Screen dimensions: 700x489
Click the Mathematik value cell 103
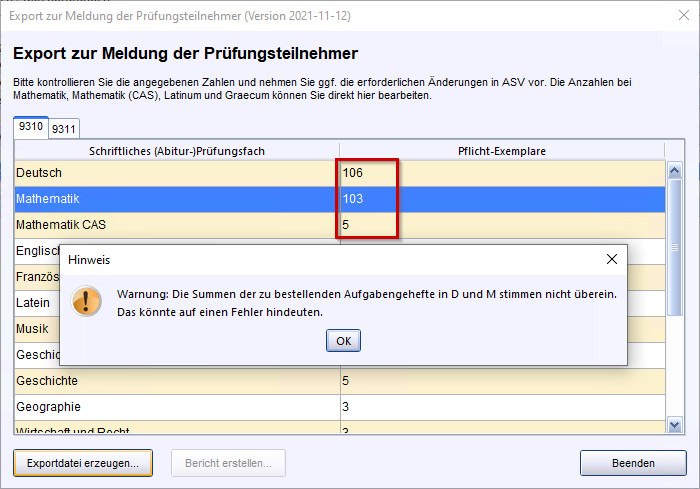point(503,199)
